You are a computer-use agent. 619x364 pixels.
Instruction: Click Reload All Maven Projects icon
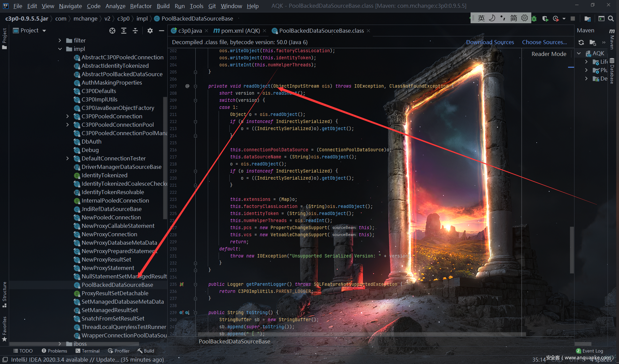[581, 42]
